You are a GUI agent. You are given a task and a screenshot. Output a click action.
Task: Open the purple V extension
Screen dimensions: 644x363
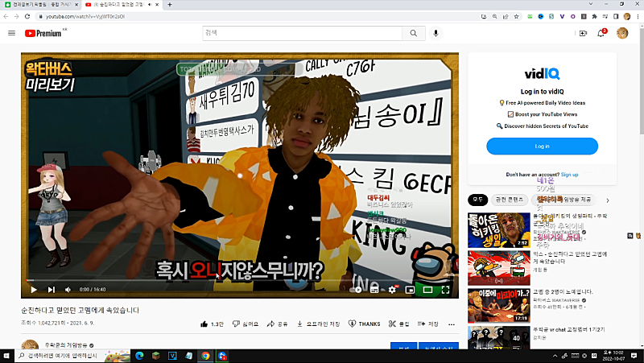click(x=562, y=16)
